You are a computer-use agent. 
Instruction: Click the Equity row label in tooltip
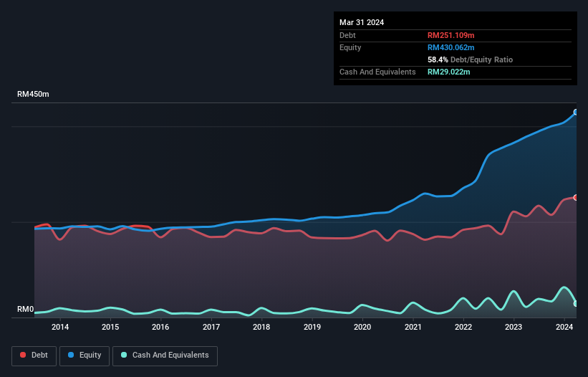pos(350,47)
